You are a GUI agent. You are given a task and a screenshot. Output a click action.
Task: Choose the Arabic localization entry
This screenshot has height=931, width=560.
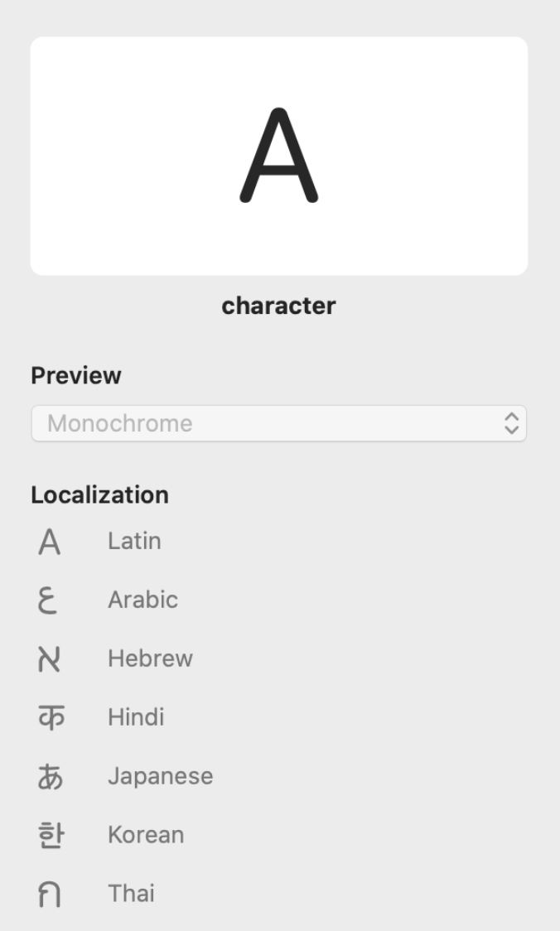[x=142, y=601]
